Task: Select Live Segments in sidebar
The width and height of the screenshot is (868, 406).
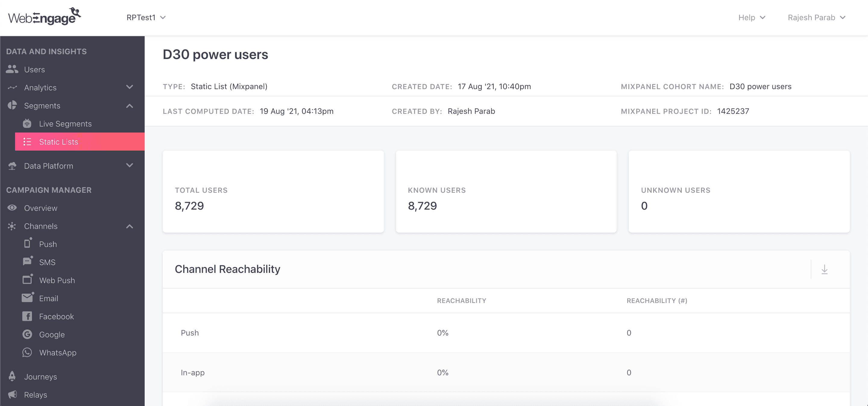Action: 65,123
